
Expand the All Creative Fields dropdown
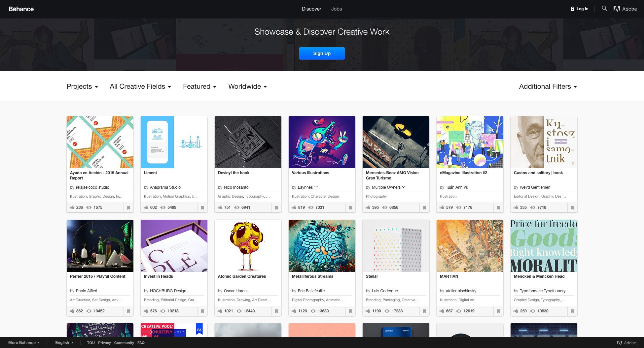coord(140,86)
